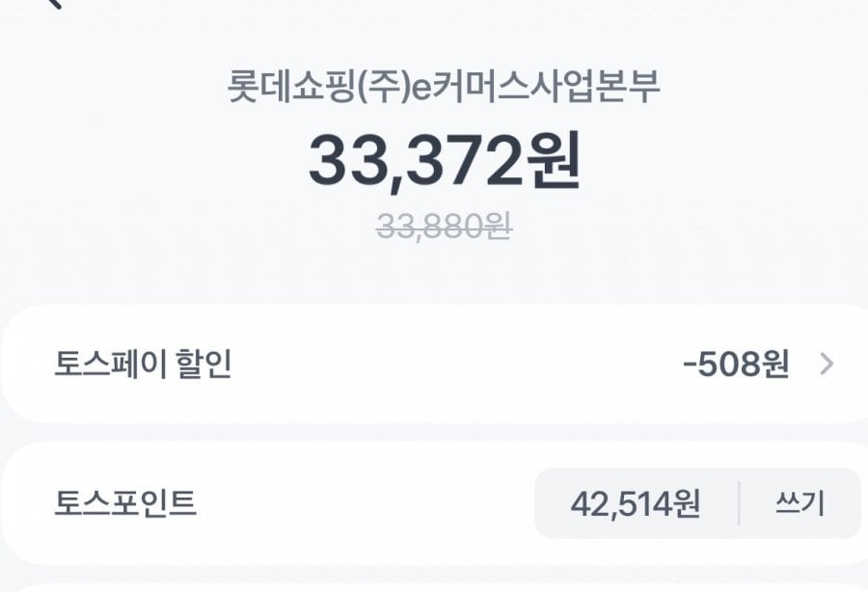The height and width of the screenshot is (592, 868).
Task: Expand the 토스페이 할인 chevron arrow
Action: pyautogui.click(x=826, y=364)
